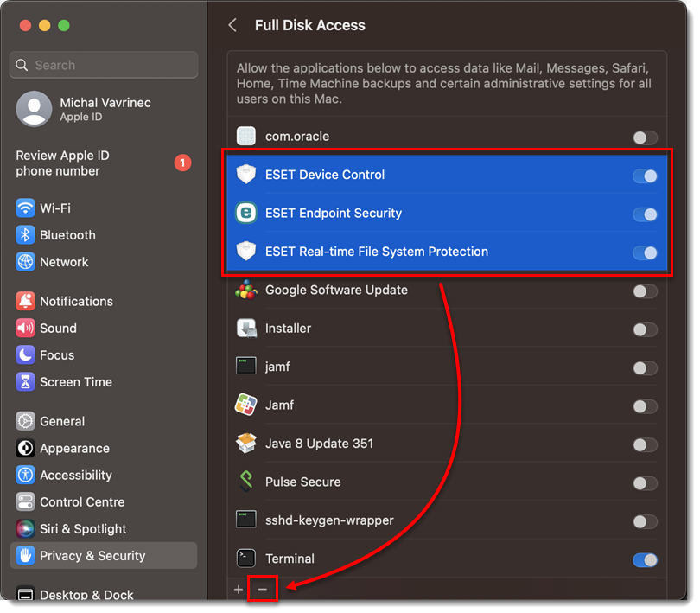
Task: Click the Accessibility icon in sidebar
Action: 25,475
